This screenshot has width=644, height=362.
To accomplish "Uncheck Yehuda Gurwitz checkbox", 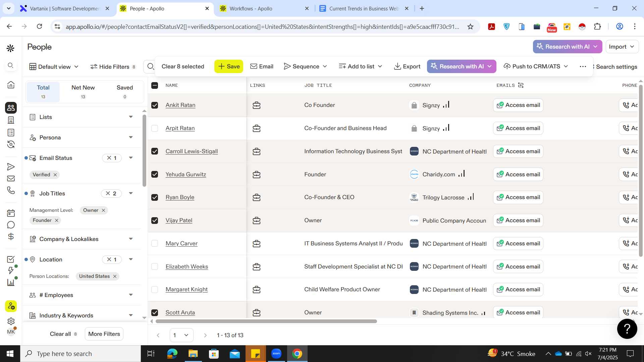I will 155,174.
